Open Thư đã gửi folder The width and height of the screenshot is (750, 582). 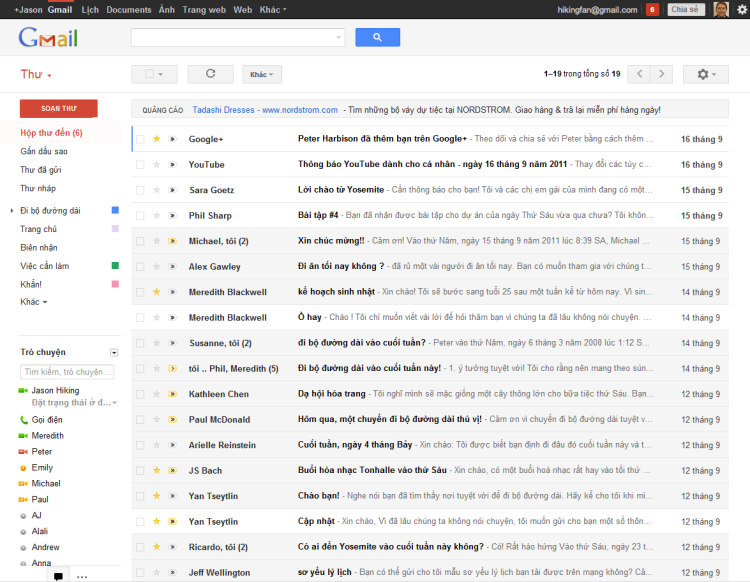41,170
